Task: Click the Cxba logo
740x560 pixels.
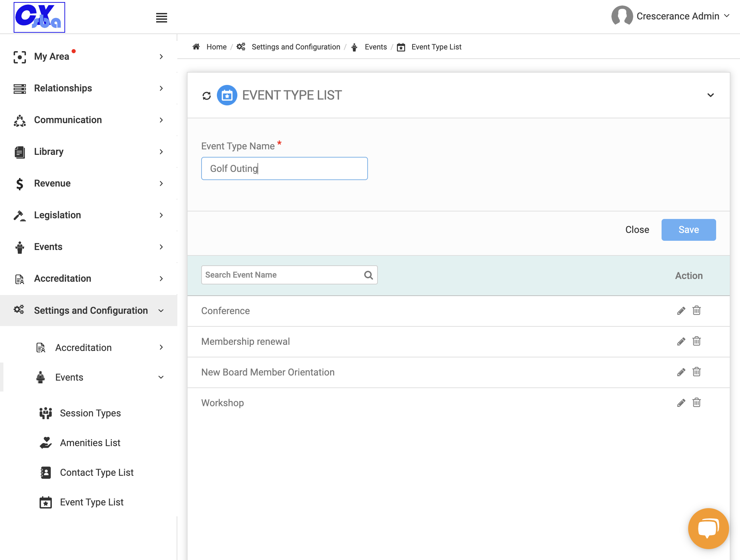Action: click(x=39, y=17)
